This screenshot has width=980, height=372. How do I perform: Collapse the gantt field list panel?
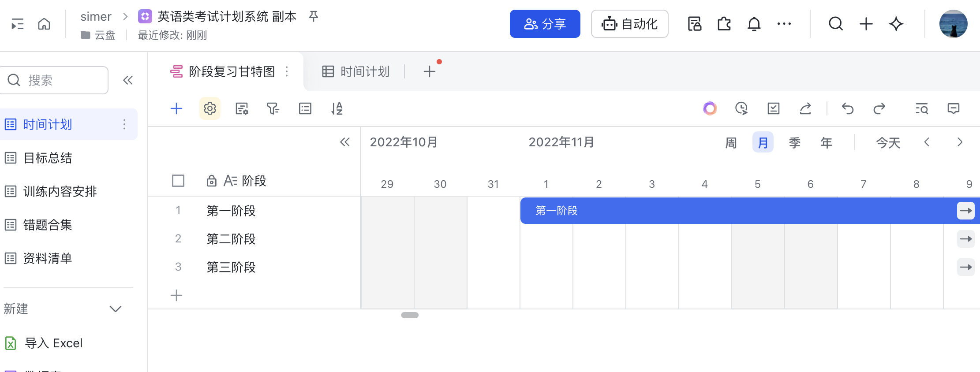tap(345, 142)
